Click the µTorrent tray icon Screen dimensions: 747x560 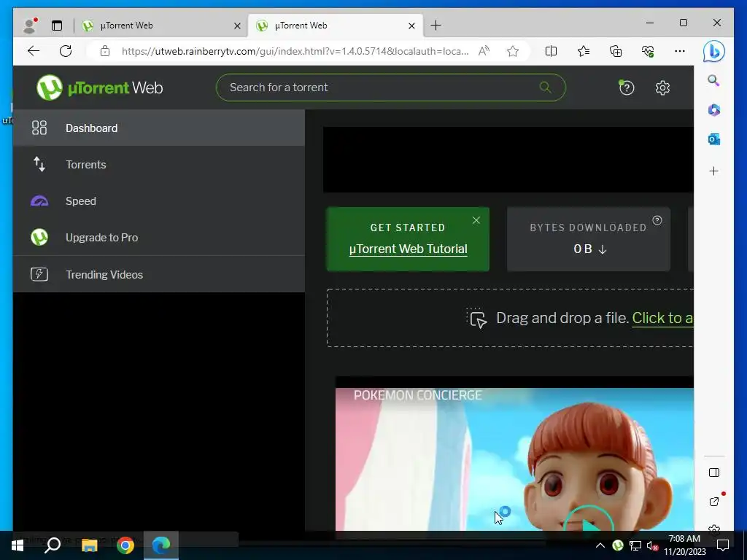[618, 545]
